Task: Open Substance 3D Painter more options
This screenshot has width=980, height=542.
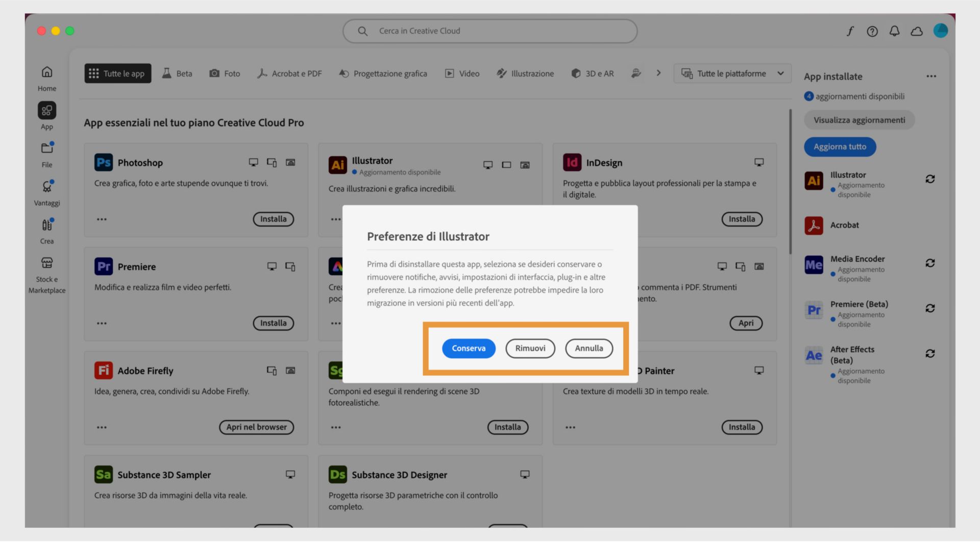Action: coord(570,428)
